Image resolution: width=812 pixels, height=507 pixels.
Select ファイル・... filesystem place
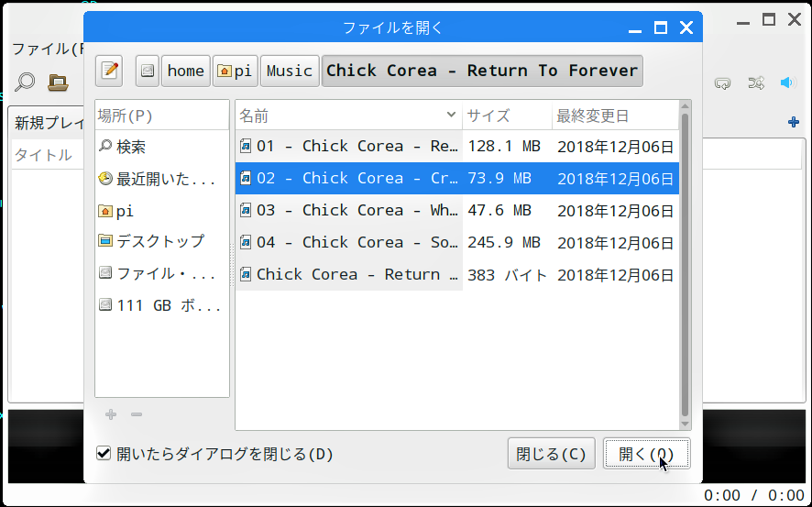pos(161,273)
